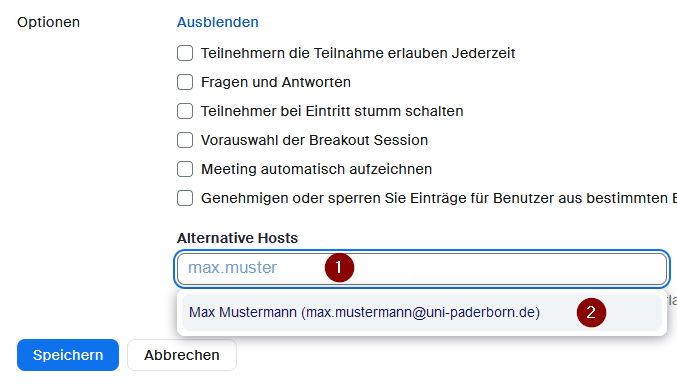Image resolution: width=677 pixels, height=389 pixels.
Task: Check Teilnehmer bei Eintritt stumm schalten
Action: 185,111
